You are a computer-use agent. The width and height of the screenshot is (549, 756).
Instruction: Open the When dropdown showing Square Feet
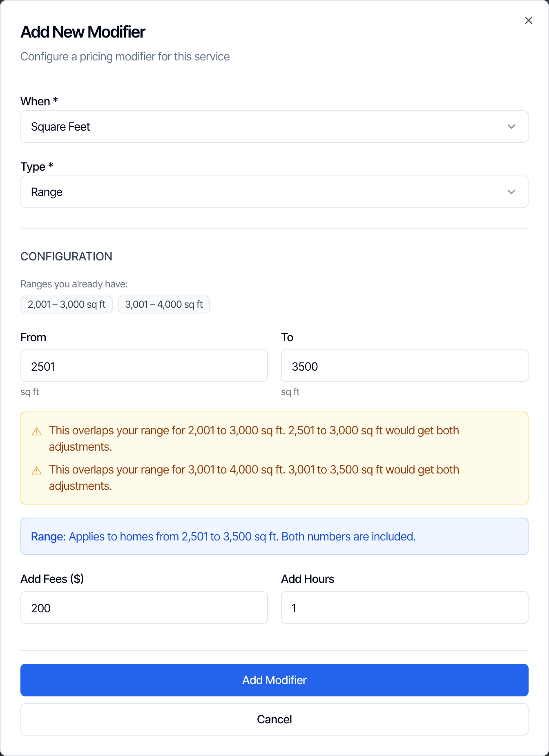(274, 127)
